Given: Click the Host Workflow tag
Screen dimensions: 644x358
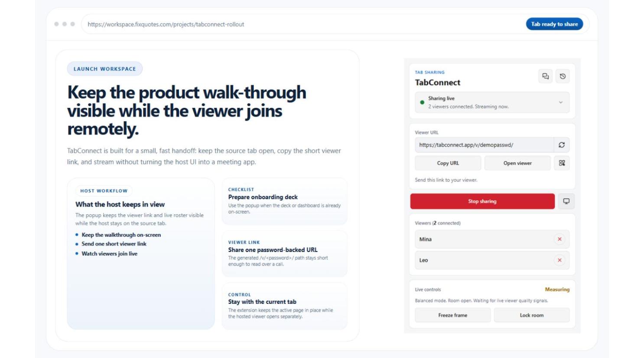Looking at the screenshot, I should tap(104, 191).
